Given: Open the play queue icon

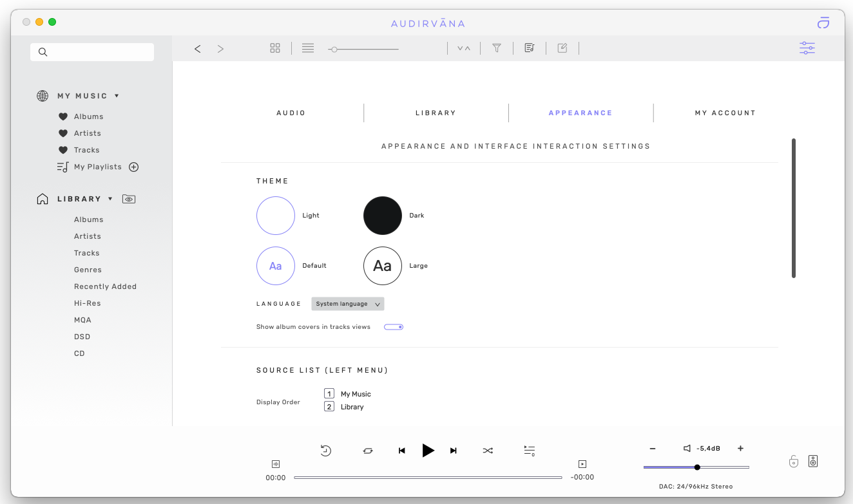Looking at the screenshot, I should pyautogui.click(x=530, y=451).
